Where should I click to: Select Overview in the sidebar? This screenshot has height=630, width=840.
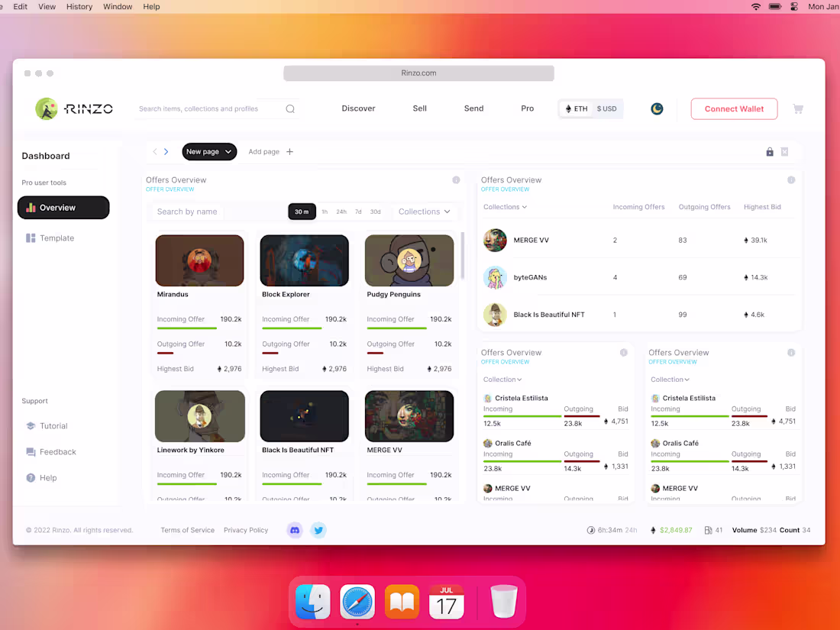pos(63,207)
